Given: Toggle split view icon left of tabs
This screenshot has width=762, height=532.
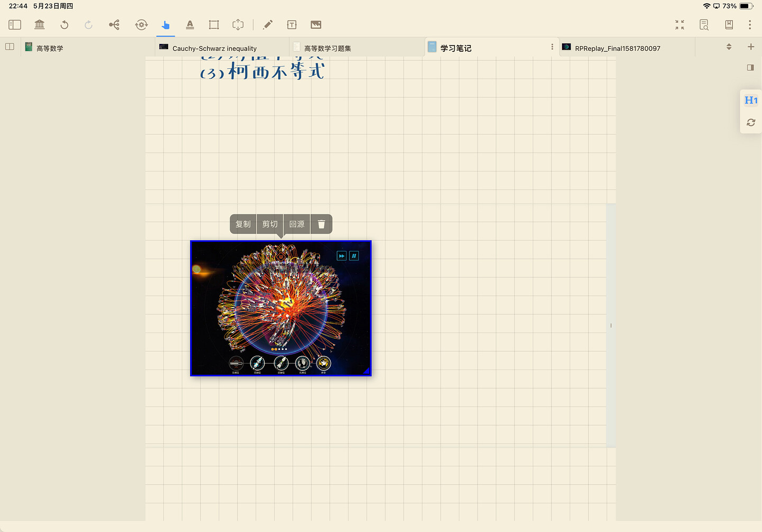Looking at the screenshot, I should tap(10, 47).
